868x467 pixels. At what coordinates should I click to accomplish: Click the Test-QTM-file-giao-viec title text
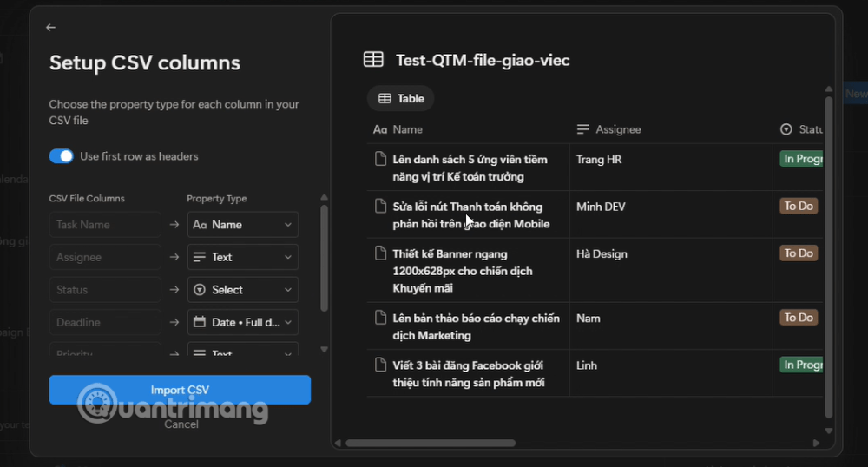483,60
